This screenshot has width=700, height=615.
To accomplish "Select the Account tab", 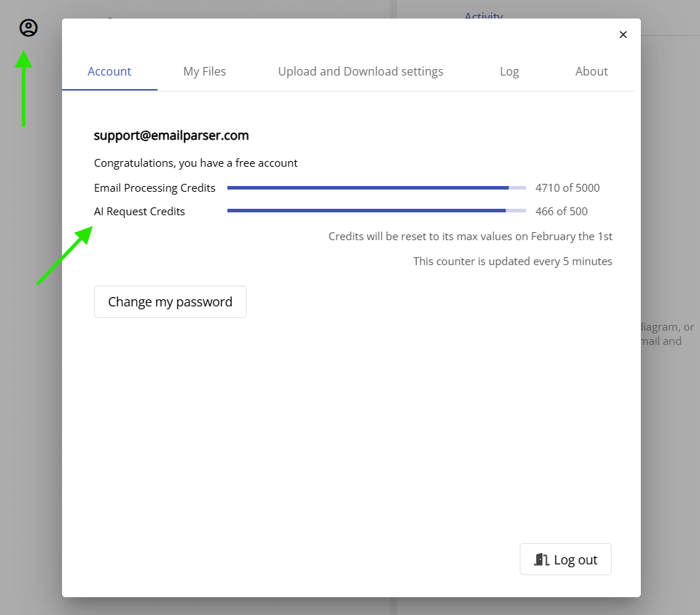I will click(109, 71).
